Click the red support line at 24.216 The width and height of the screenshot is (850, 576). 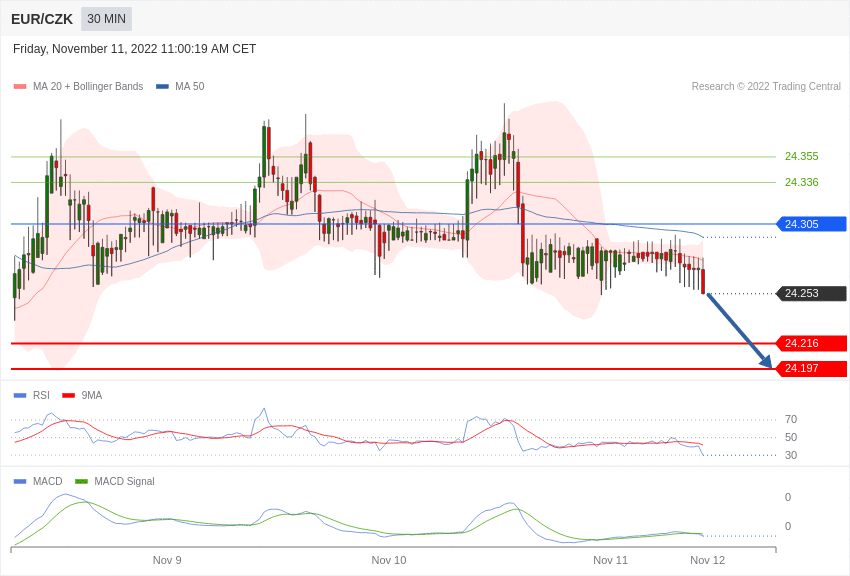click(x=400, y=343)
